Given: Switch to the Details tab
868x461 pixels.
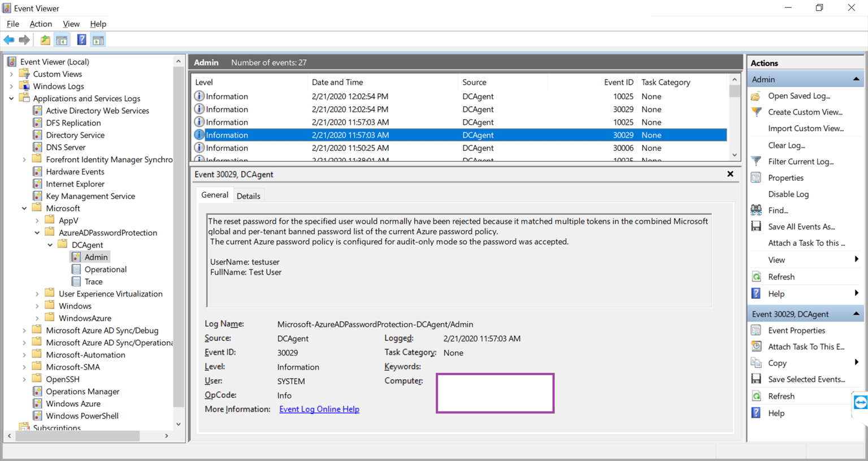Looking at the screenshot, I should pos(249,196).
